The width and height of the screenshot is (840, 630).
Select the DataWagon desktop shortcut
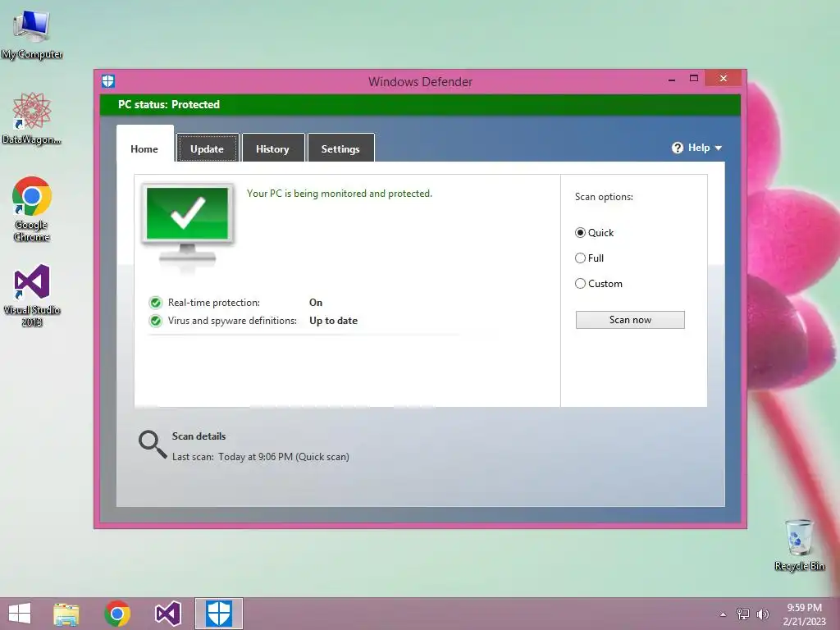pos(32,118)
